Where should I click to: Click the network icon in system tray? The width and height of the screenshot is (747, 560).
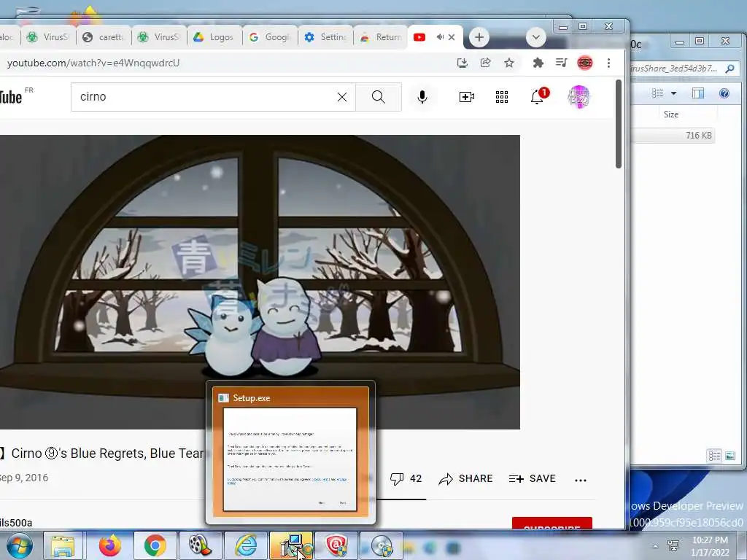tap(673, 545)
